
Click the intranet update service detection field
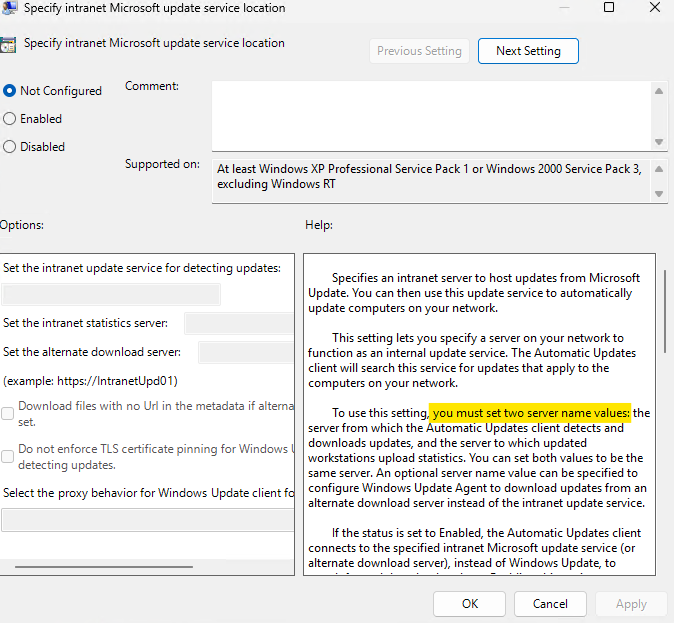(x=111, y=295)
